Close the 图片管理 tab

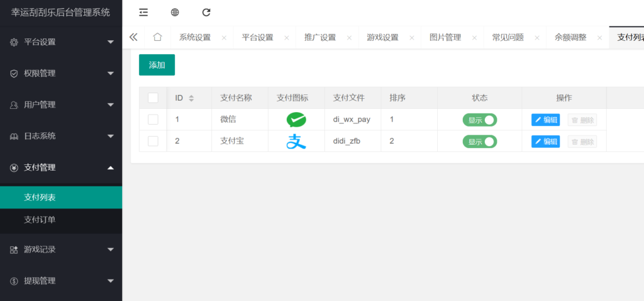click(474, 38)
